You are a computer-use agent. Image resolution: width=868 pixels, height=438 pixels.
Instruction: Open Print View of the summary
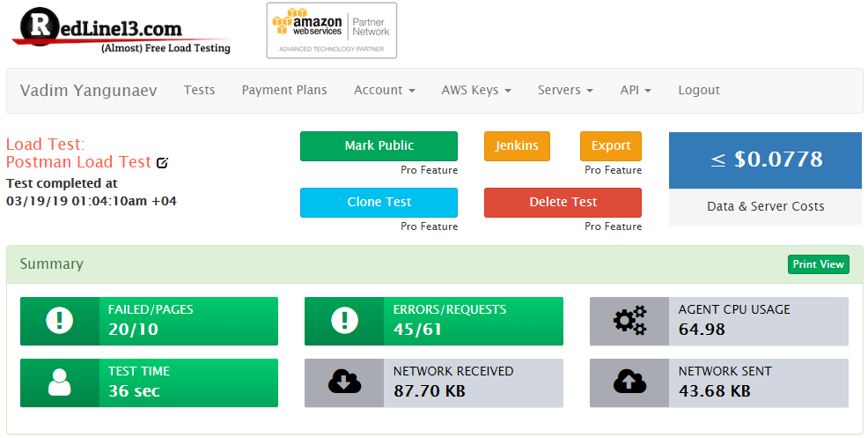click(x=818, y=264)
